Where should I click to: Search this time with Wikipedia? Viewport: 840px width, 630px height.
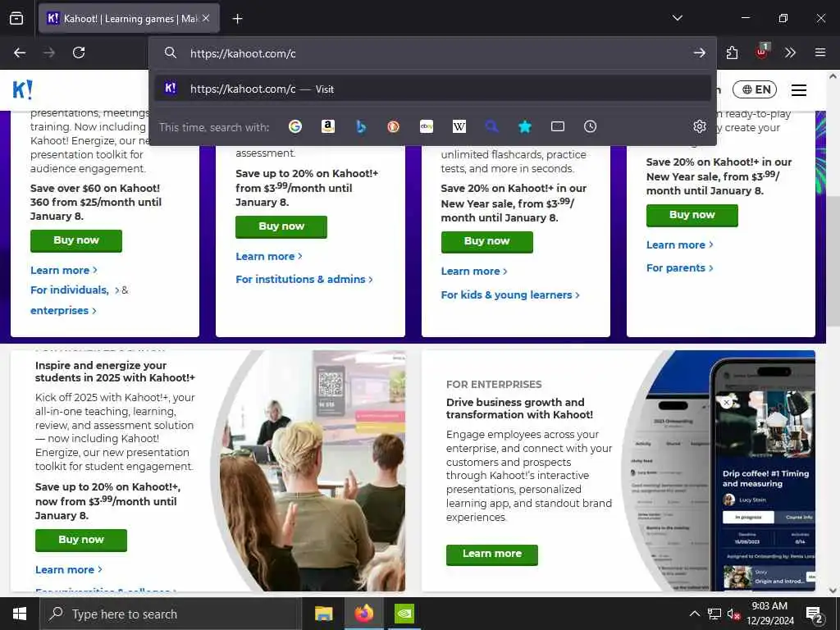[x=459, y=126]
